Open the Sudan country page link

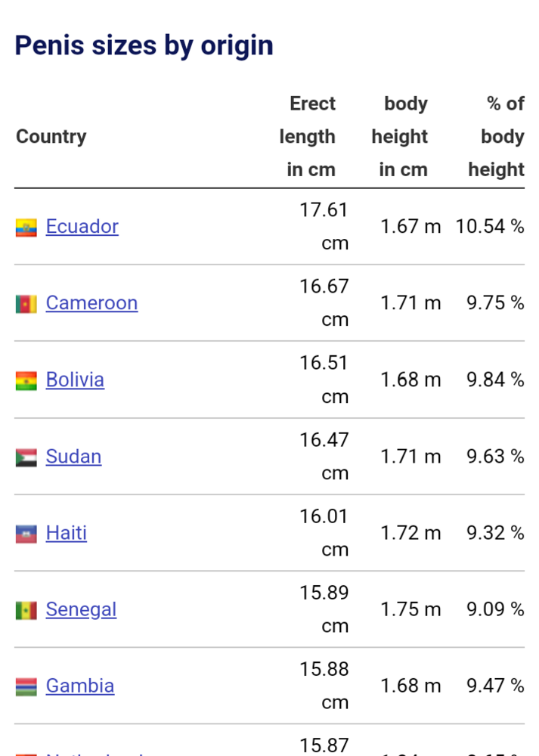click(73, 457)
